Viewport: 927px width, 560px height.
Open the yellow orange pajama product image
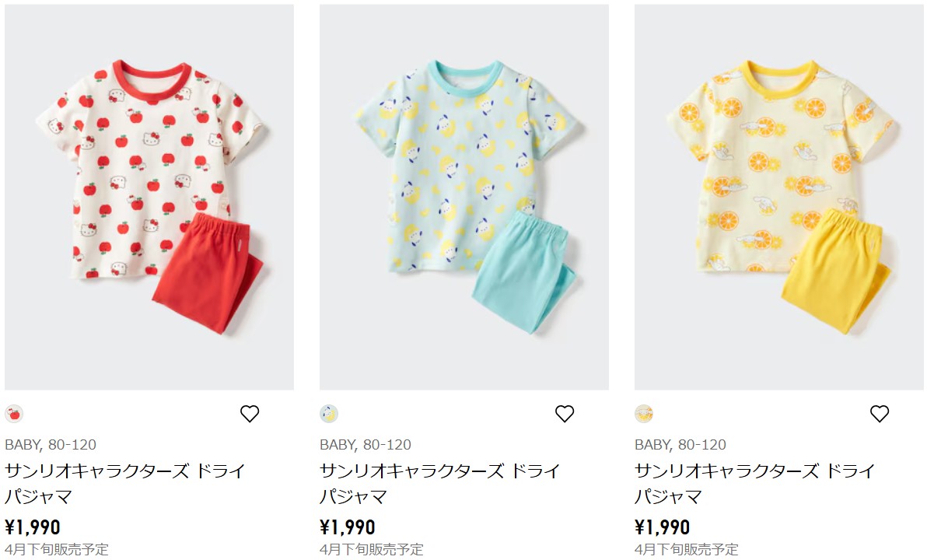[779, 197]
